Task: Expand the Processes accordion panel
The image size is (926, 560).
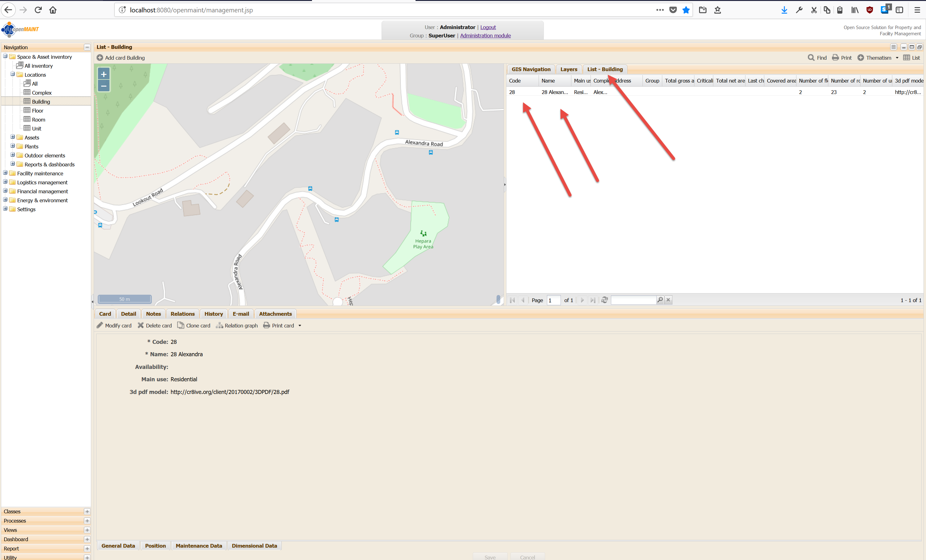Action: [x=87, y=520]
